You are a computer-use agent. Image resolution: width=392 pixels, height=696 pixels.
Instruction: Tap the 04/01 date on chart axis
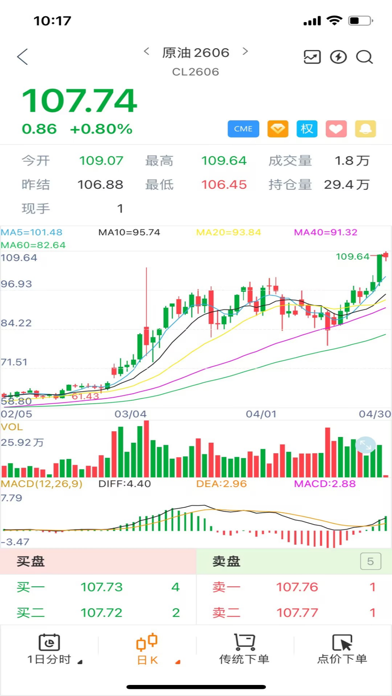(x=261, y=414)
